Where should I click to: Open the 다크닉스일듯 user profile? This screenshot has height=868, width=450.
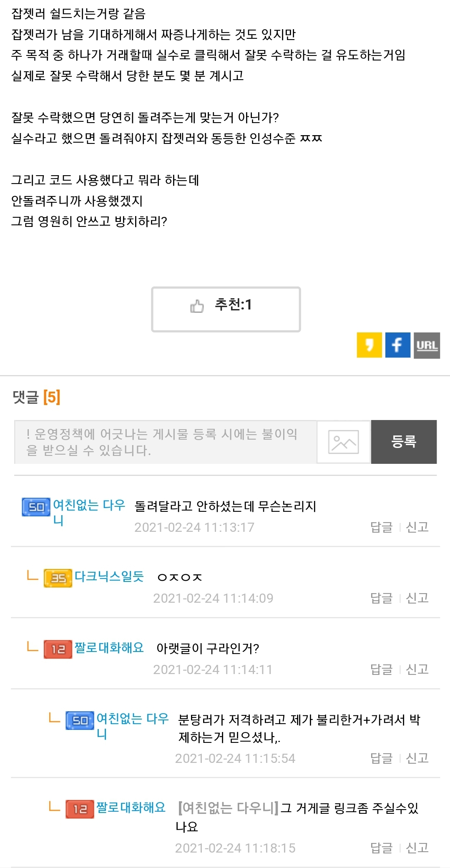click(x=109, y=576)
